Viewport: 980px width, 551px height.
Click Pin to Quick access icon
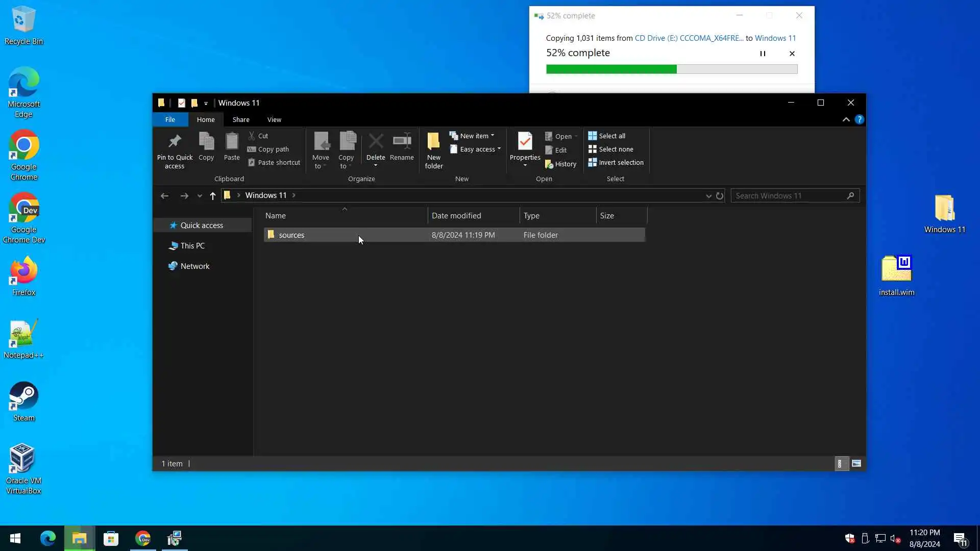(175, 142)
